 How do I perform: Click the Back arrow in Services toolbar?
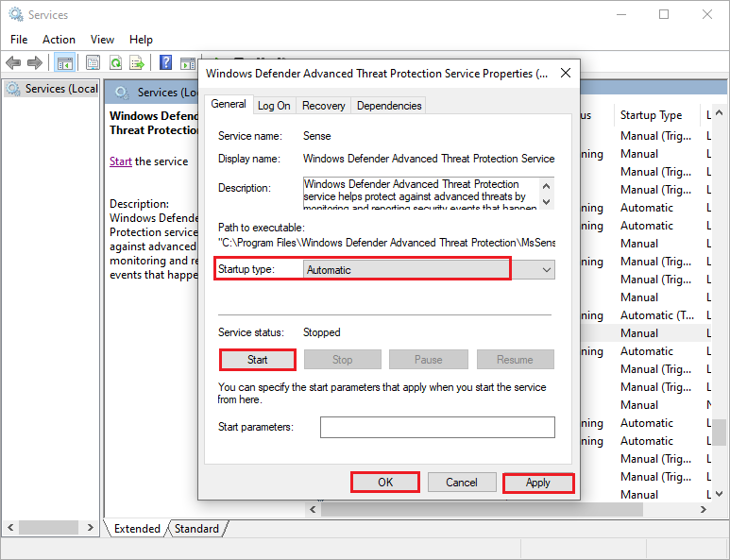point(13,62)
